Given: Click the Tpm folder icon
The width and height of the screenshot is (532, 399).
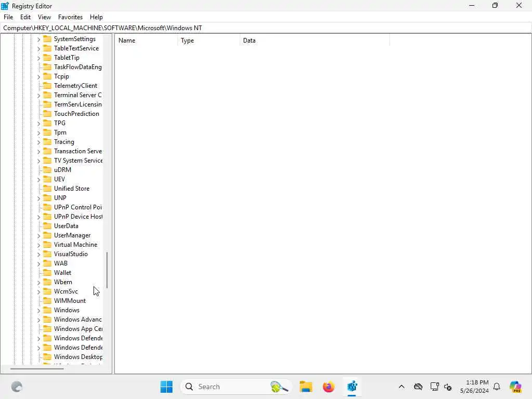Looking at the screenshot, I should [47, 132].
